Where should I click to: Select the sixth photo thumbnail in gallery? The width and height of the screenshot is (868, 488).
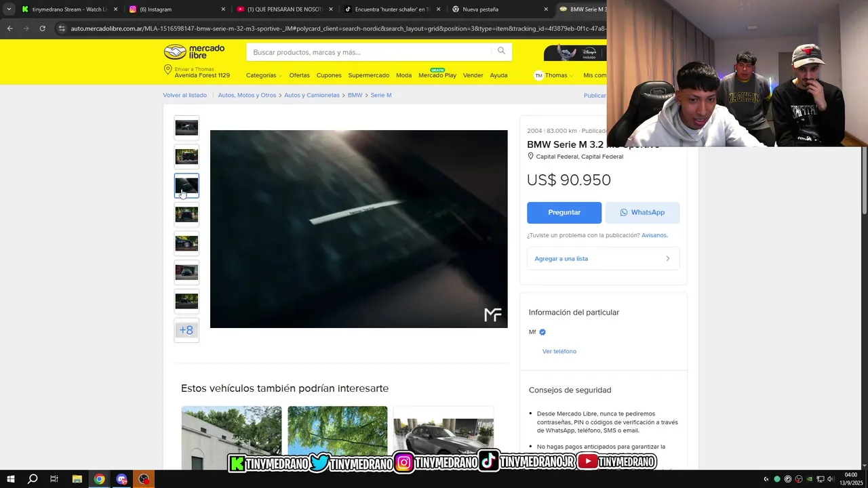186,272
